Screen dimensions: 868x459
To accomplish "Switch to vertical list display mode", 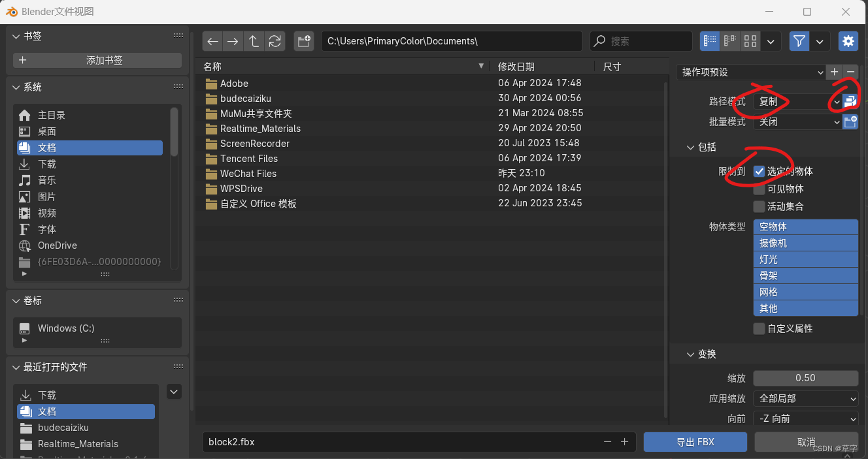I will (x=710, y=41).
